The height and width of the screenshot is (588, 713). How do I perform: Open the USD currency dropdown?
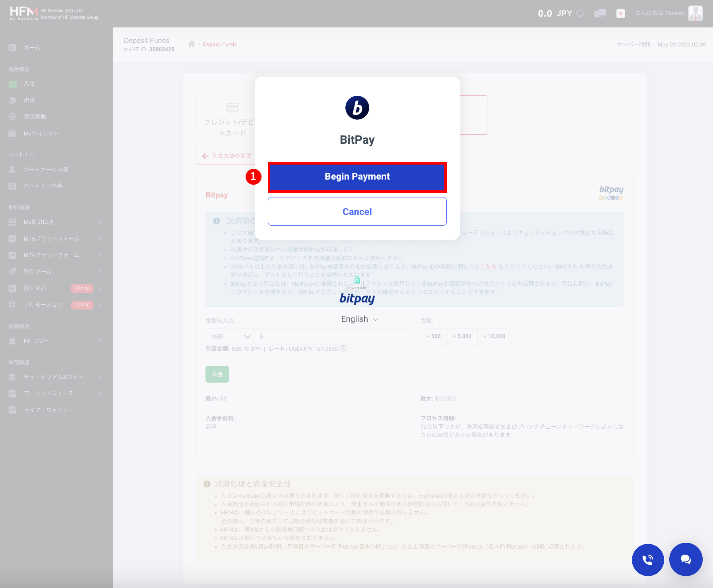pos(229,336)
